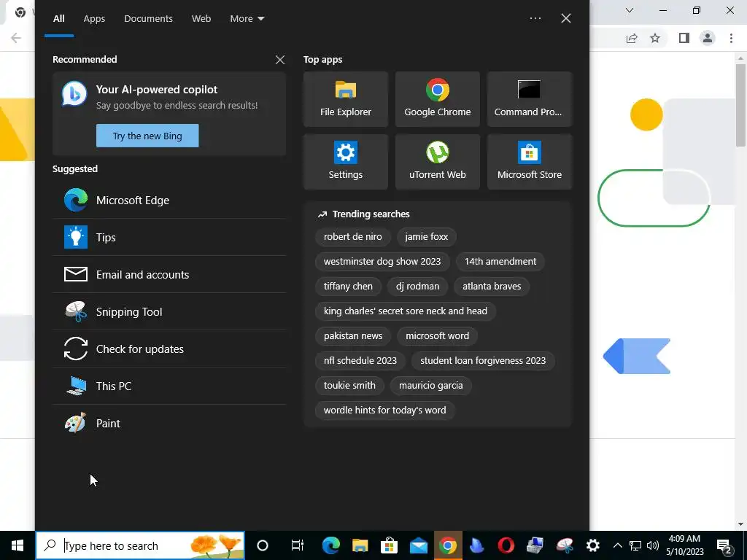Image resolution: width=747 pixels, height=560 pixels.
Task: Open the Chrome profile avatar
Action: [708, 38]
